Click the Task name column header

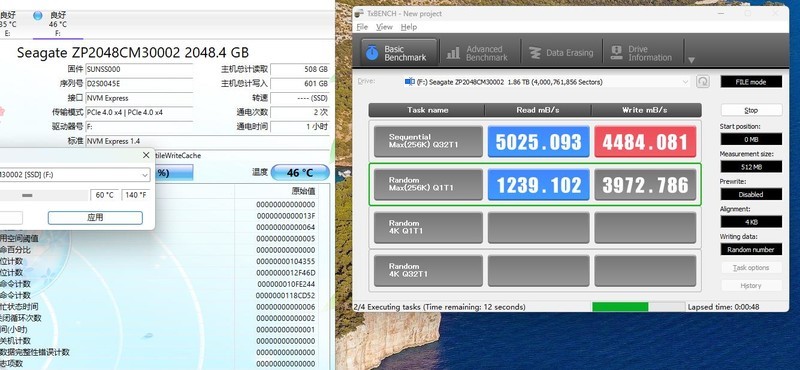tap(427, 110)
